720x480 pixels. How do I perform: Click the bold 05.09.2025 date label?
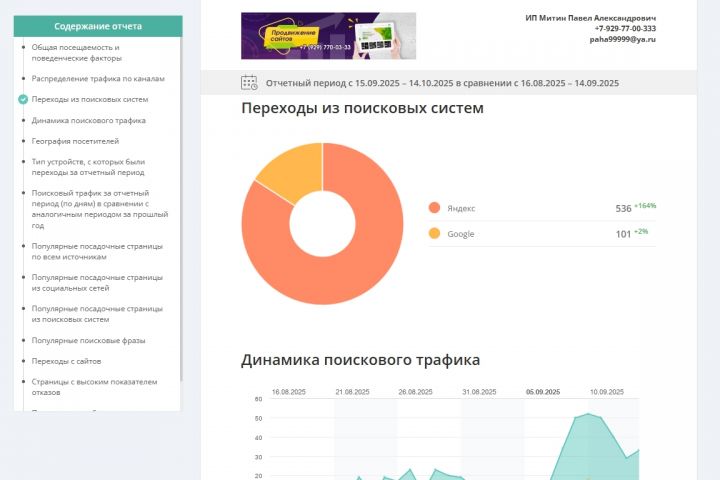(543, 392)
